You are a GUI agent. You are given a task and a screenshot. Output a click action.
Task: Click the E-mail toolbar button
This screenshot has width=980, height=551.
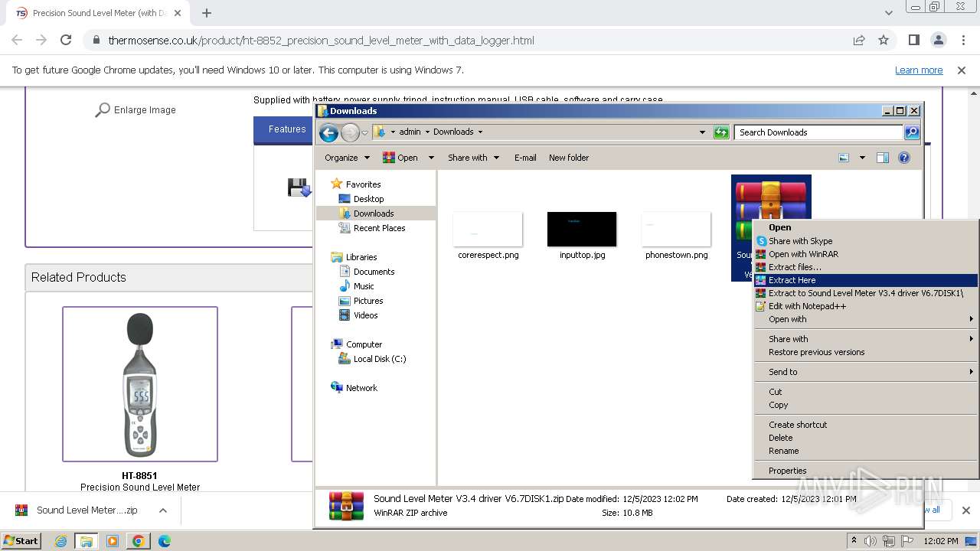coord(525,158)
